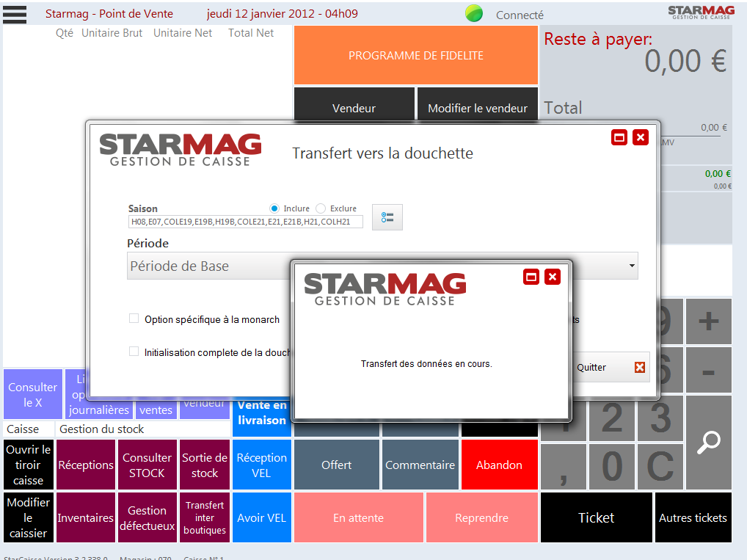Click the Offert button

[x=337, y=465]
